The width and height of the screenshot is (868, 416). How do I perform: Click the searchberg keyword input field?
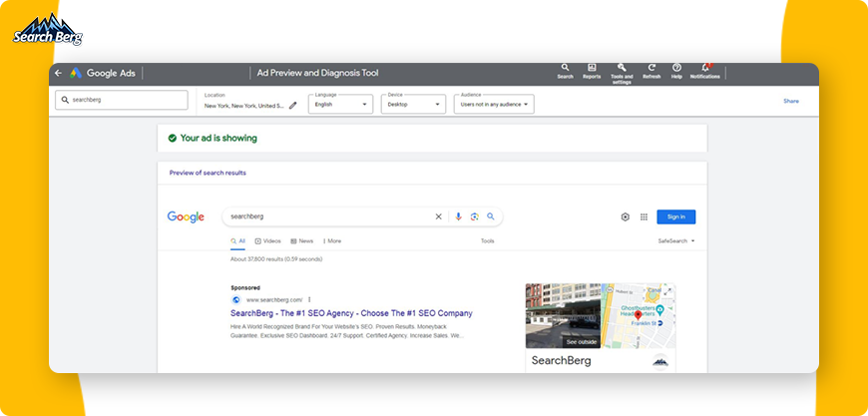122,100
